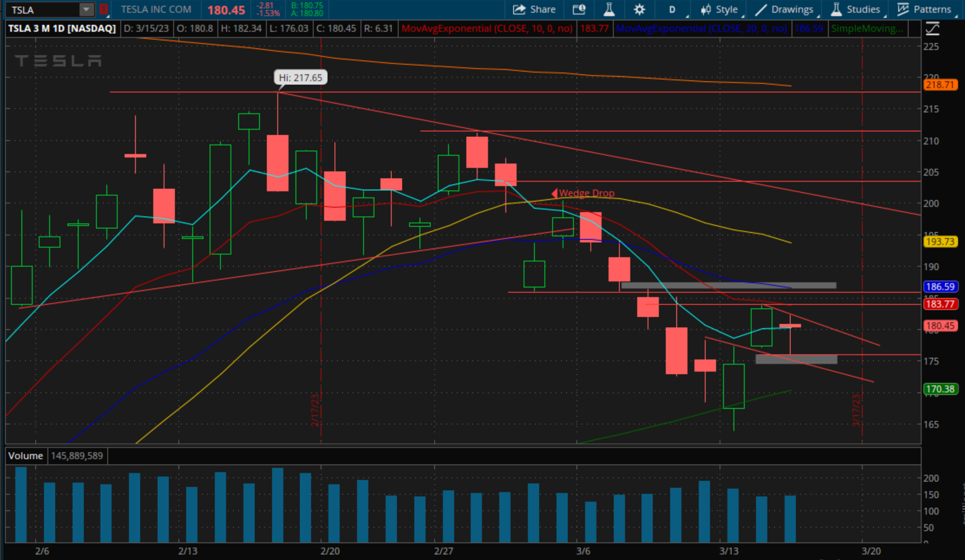Select the lower gray rectangle drawing near 175
Viewport: 965px width, 560px height.
[796, 359]
